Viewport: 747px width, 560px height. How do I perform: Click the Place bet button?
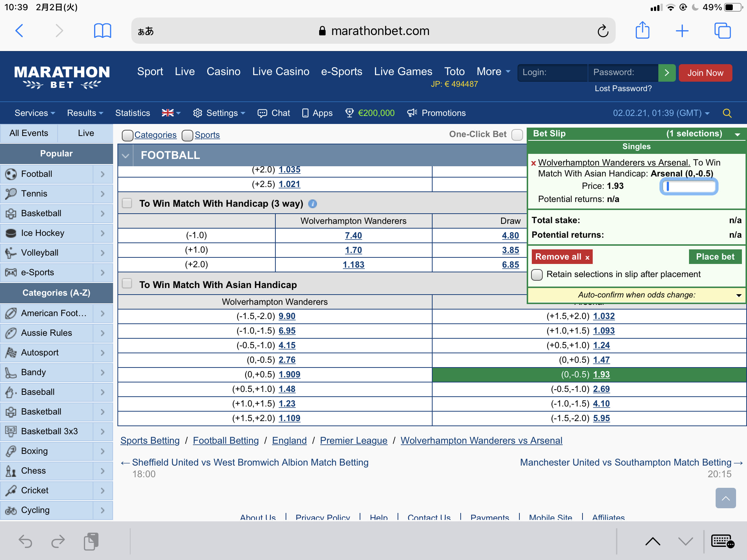(x=715, y=257)
